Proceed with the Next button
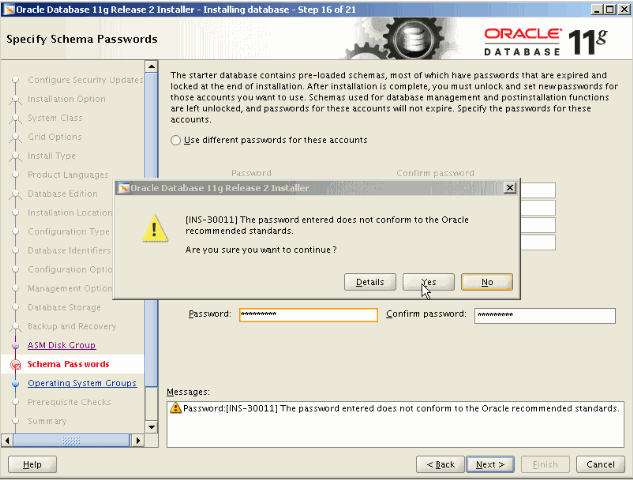Screen dimensions: 633x480 (x=490, y=464)
